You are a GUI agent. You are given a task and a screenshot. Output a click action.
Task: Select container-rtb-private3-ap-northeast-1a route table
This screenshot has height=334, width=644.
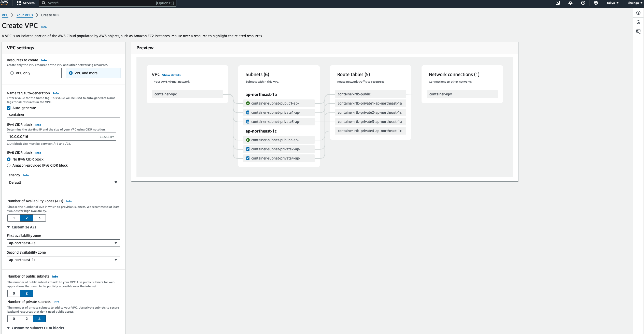coord(371,122)
